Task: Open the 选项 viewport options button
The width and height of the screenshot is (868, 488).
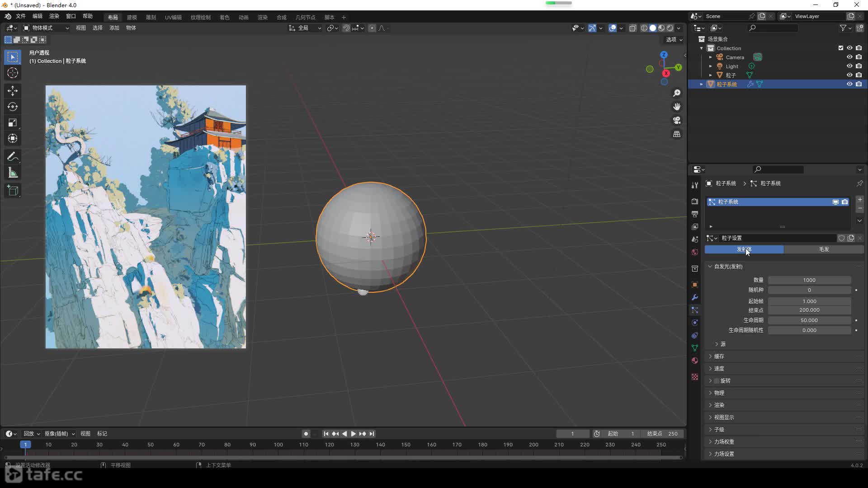Action: click(x=674, y=40)
